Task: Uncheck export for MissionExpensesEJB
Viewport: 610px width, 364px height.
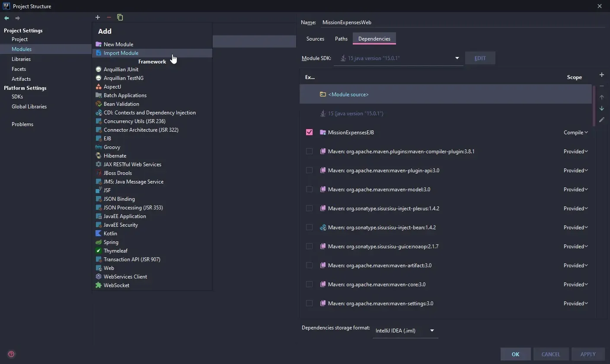Action: pos(309,132)
